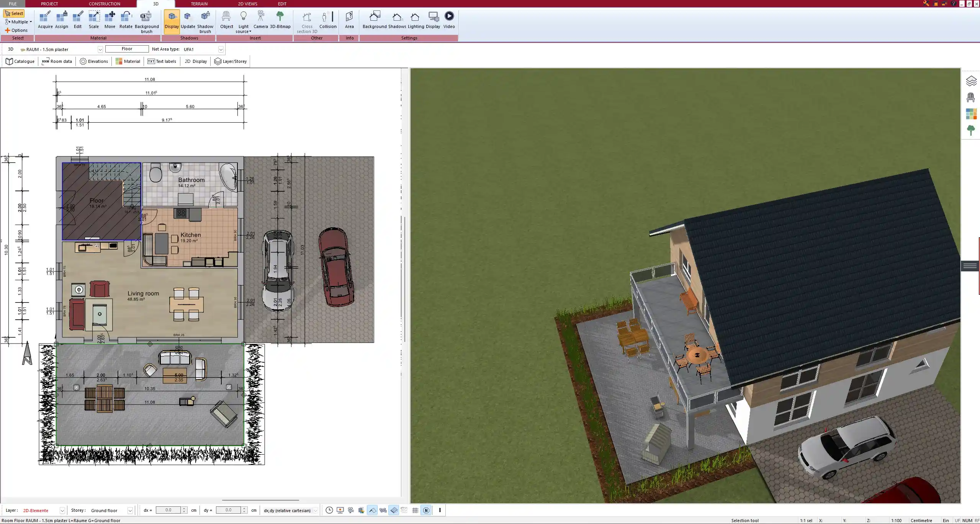Open the Net Area type dropdown
The height and width of the screenshot is (524, 980).
(221, 49)
